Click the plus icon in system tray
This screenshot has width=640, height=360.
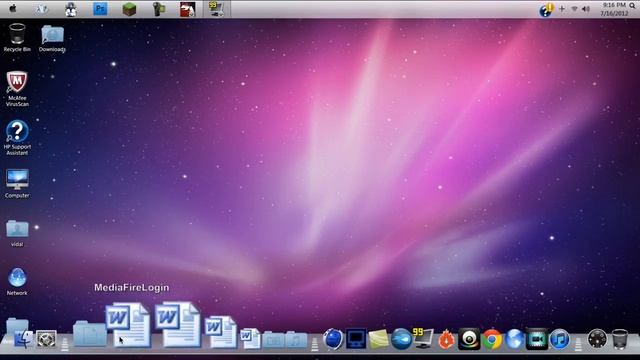point(562,9)
